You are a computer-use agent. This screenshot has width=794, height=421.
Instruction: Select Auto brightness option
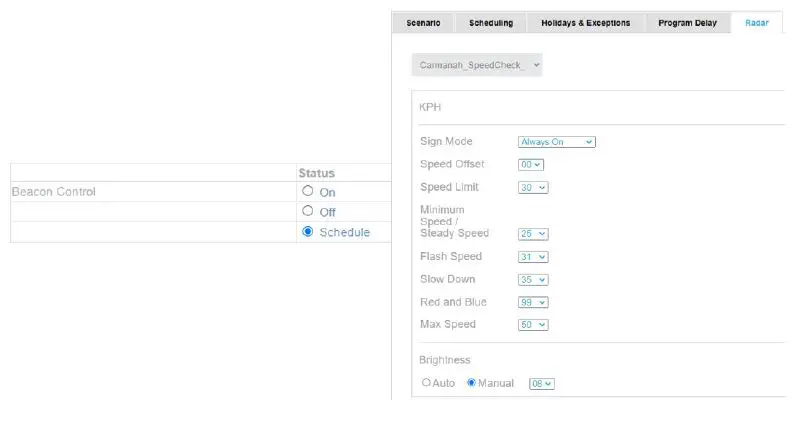coord(427,383)
